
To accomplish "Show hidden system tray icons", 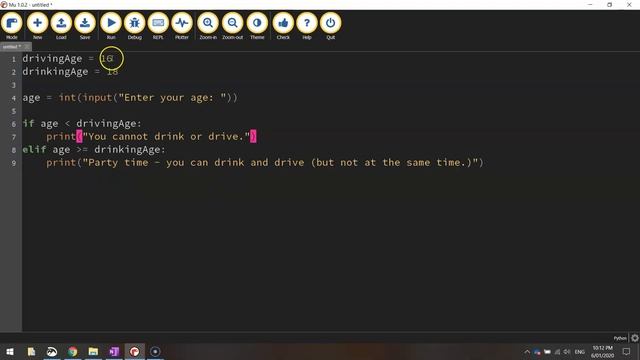I will point(527,352).
